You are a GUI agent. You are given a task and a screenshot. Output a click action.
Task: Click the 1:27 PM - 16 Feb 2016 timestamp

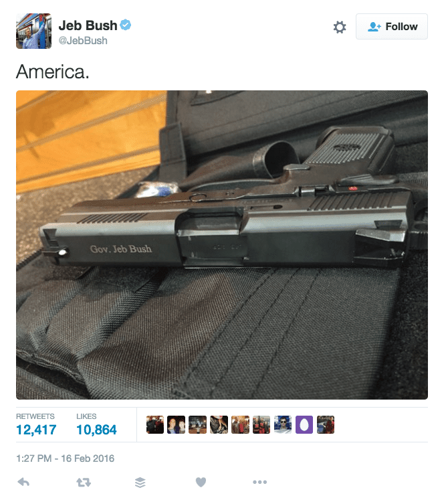pos(65,458)
